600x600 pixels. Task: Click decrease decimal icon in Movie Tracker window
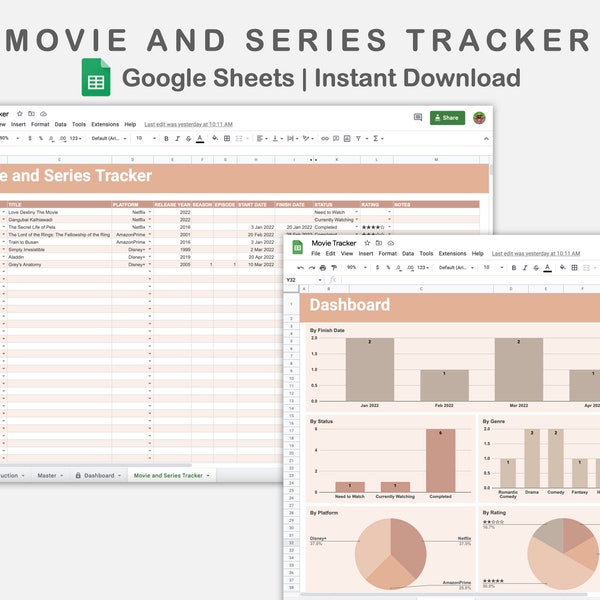(399, 267)
